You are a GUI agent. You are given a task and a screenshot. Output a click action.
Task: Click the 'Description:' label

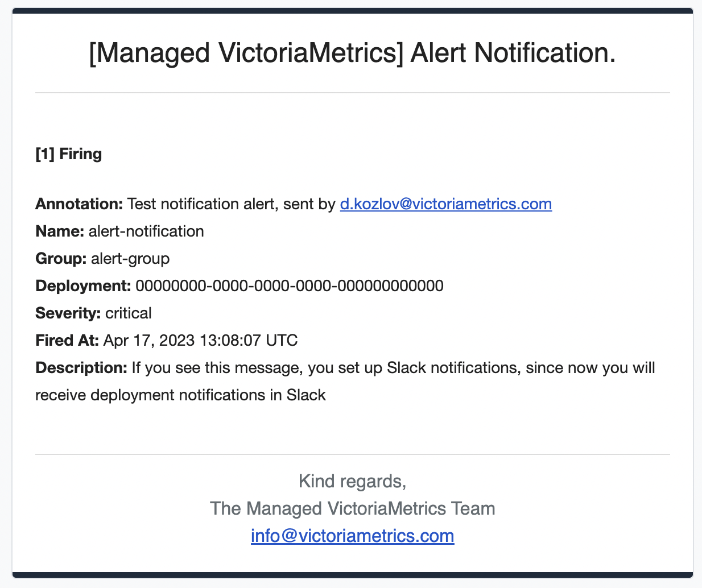click(81, 367)
